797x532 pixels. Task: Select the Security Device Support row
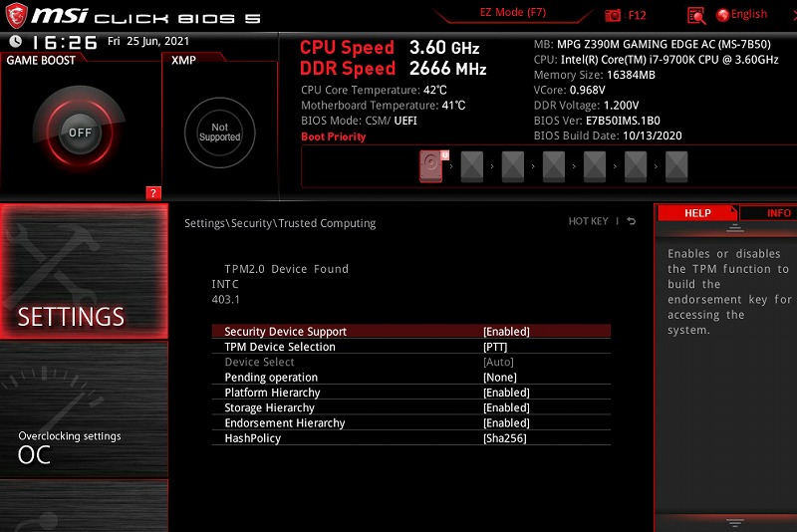click(x=411, y=332)
